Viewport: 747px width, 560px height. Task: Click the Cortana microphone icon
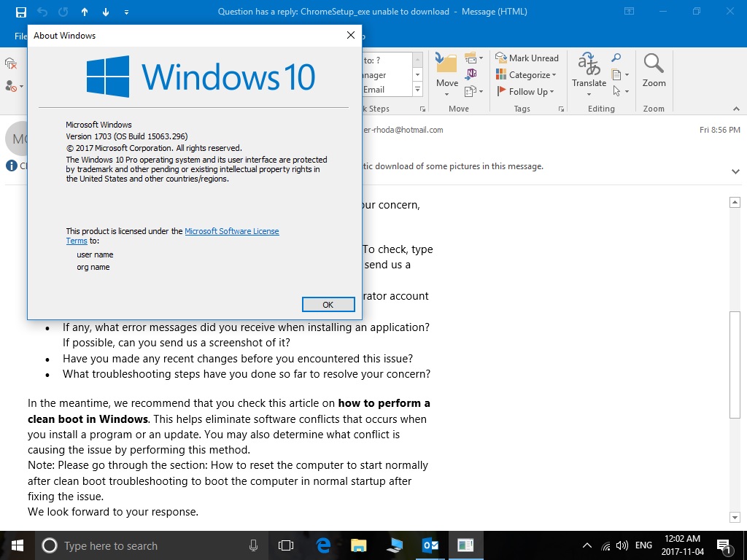[x=253, y=545]
